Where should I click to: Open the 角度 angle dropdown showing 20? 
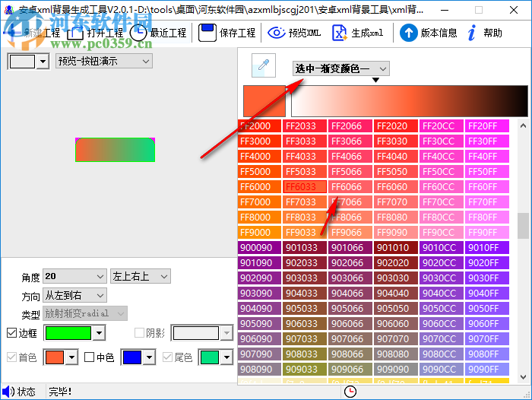coord(74,276)
